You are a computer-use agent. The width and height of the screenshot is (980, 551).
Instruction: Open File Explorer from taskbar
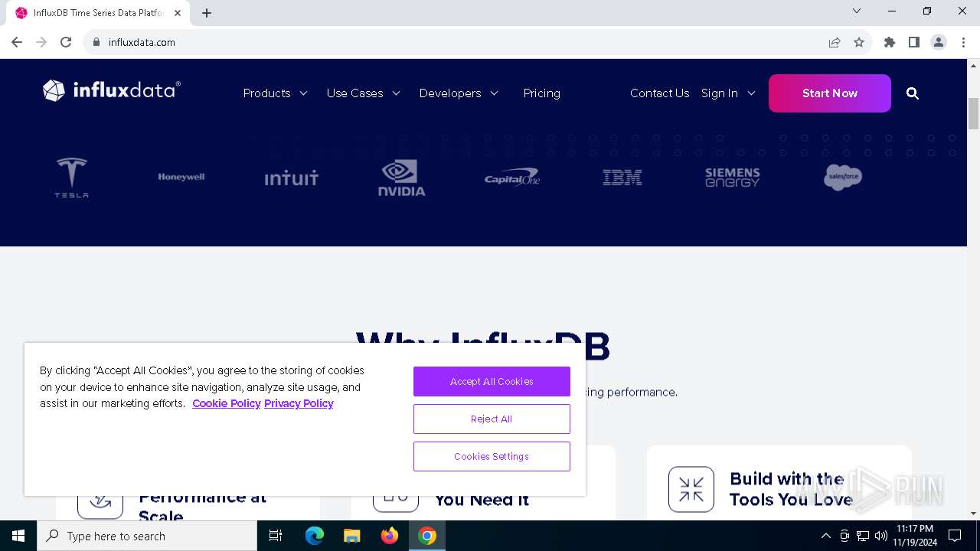coord(352,536)
